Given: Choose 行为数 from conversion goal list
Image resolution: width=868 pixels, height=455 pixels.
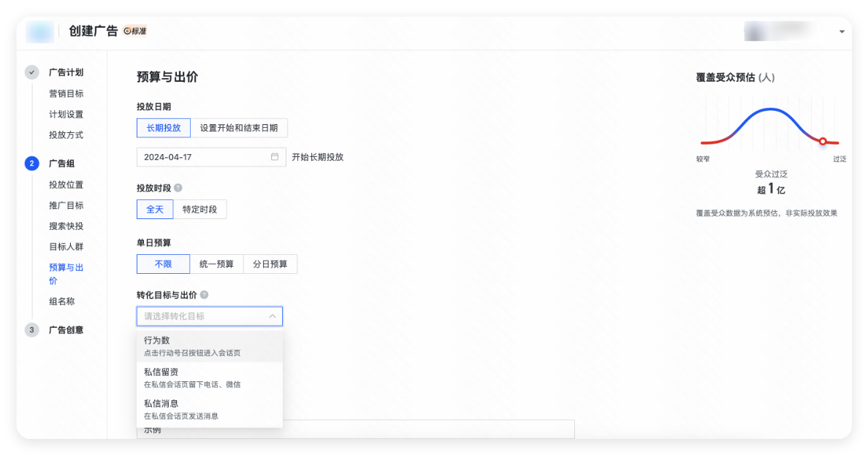Looking at the screenshot, I should pyautogui.click(x=209, y=346).
